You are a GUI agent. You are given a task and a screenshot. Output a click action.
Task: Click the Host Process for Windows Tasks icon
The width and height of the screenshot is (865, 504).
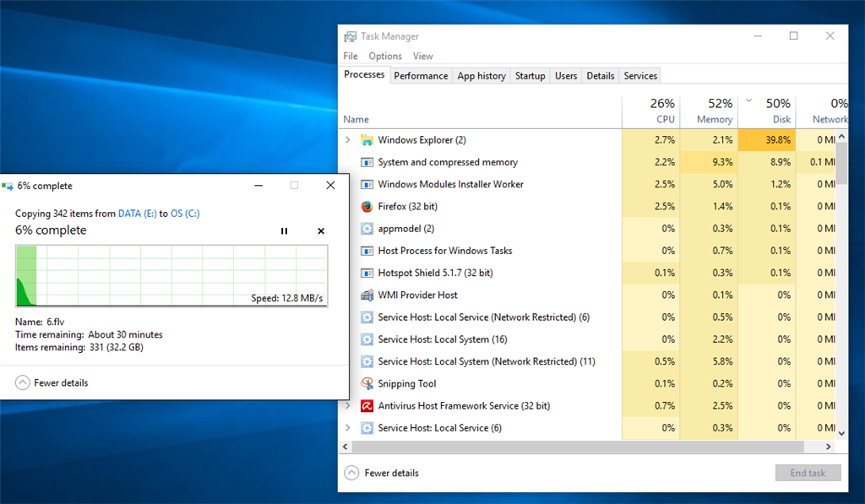(x=367, y=251)
